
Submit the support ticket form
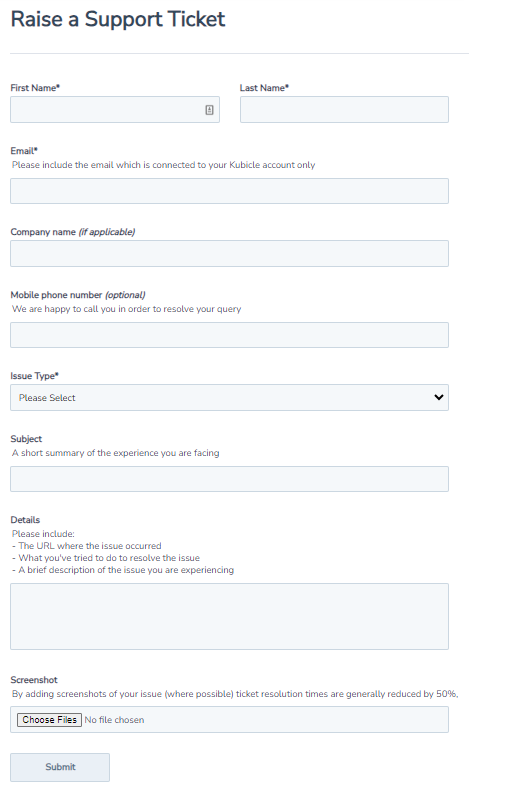60,767
